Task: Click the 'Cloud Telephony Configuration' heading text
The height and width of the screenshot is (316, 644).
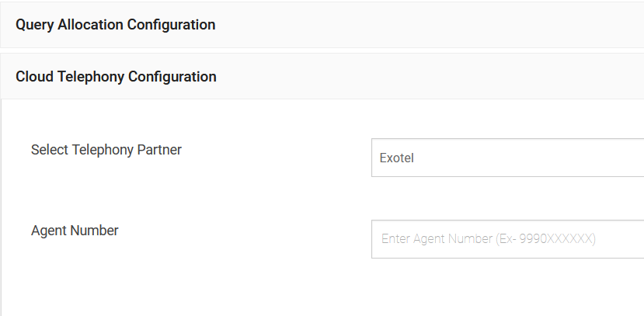Action: pos(116,77)
